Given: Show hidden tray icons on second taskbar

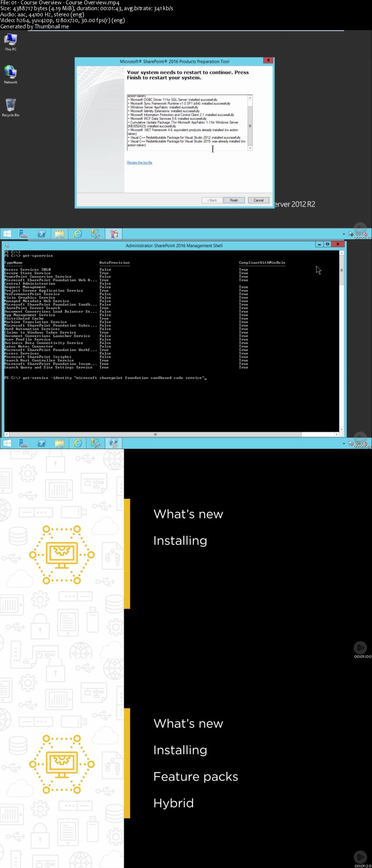Looking at the screenshot, I should tap(344, 443).
